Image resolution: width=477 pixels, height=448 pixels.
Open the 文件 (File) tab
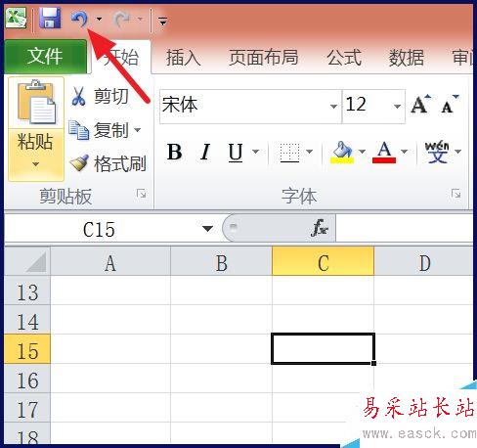(x=45, y=56)
